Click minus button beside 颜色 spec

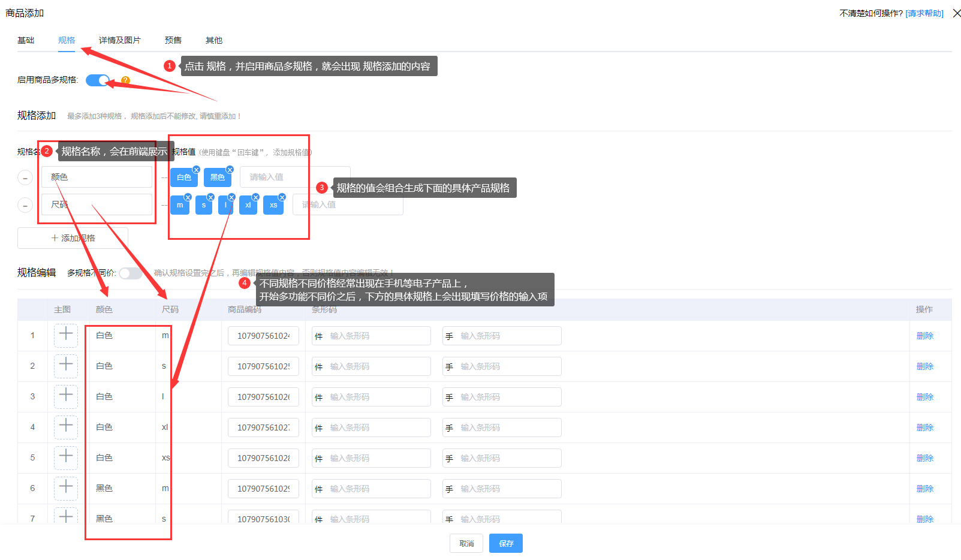25,178
